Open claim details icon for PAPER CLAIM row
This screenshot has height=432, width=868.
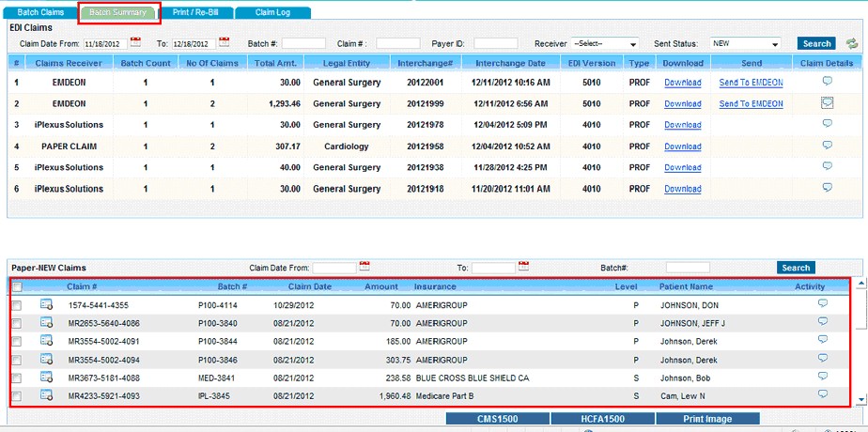[828, 146]
